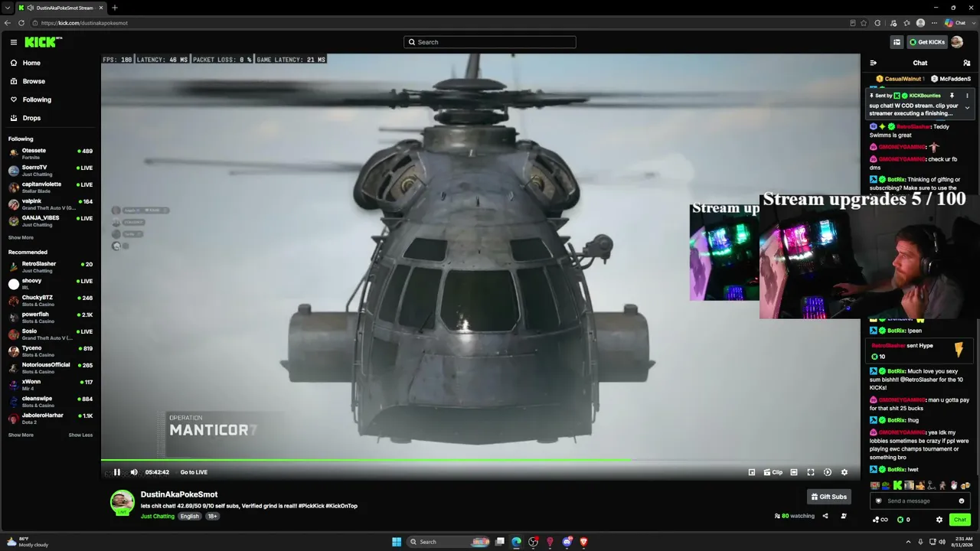Open recommended channel xWonn
Viewport: 980px width, 551px height.
pos(51,384)
